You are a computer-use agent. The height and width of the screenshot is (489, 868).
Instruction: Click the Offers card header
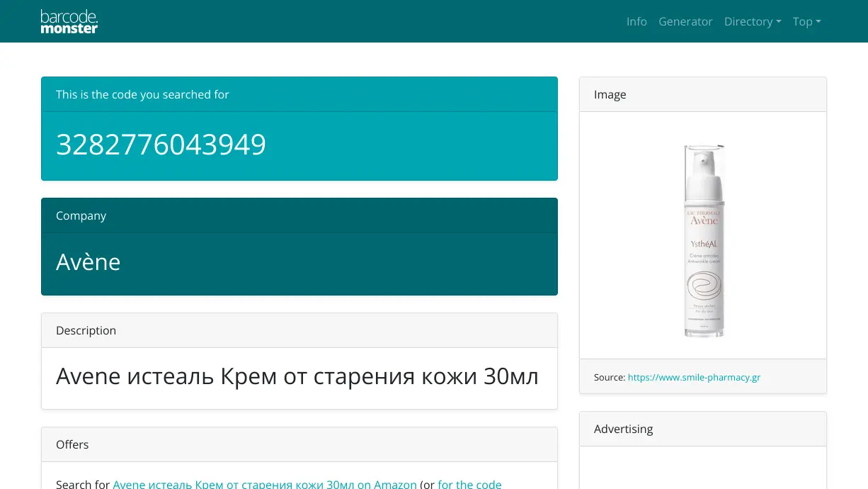(x=299, y=444)
